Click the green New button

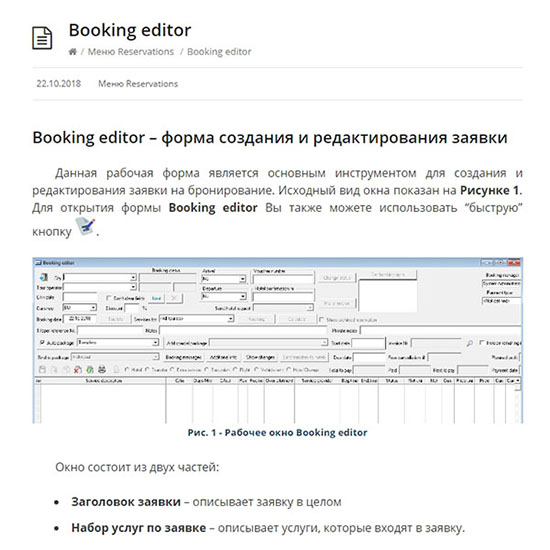[x=156, y=298]
